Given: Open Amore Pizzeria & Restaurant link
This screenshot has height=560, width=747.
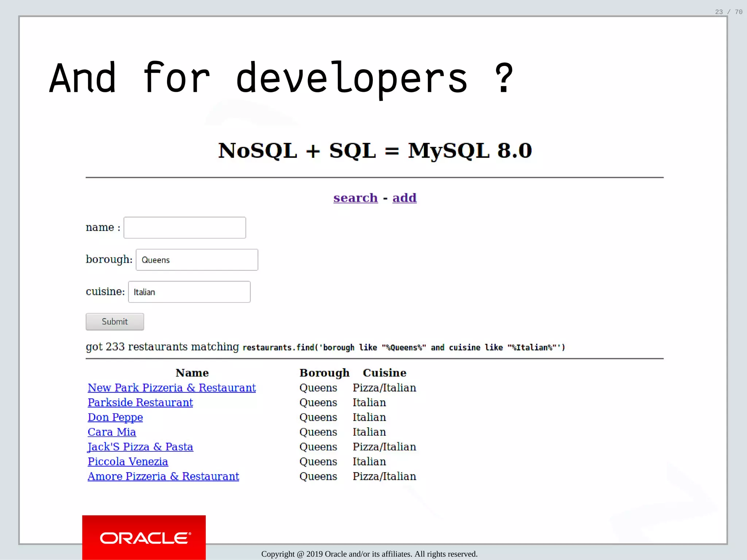Looking at the screenshot, I should 163,476.
